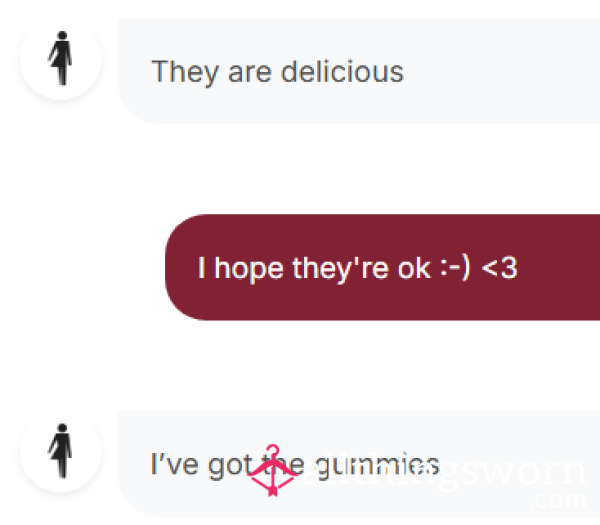Click the word "they're" in the sent message
Screen dimensions: 600x525
[341, 269]
